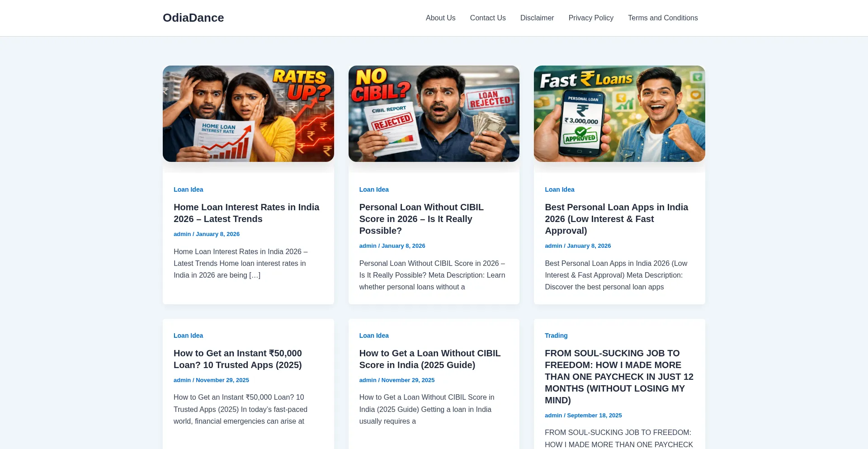Open Terms and Conditions page

click(x=662, y=18)
